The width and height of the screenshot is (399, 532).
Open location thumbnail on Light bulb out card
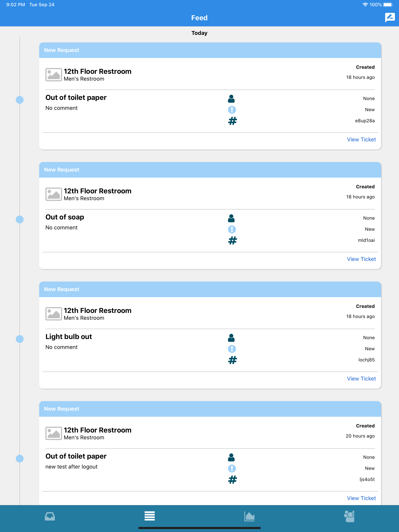coord(54,314)
